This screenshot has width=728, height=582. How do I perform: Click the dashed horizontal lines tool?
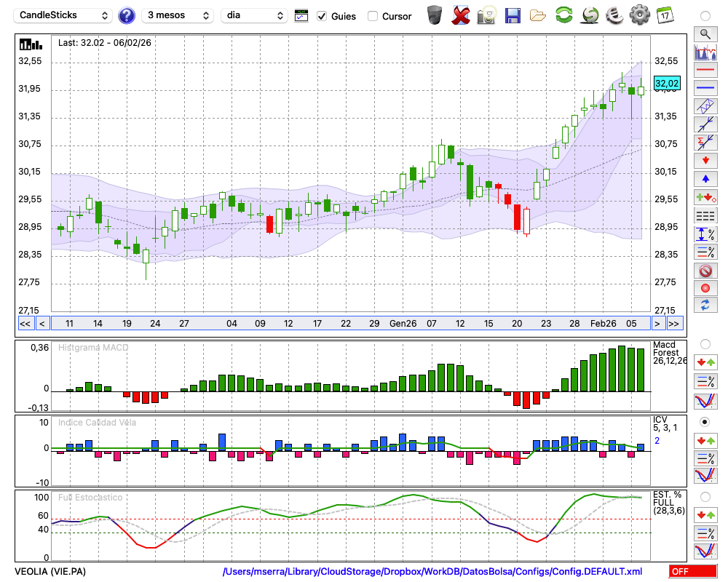(x=705, y=216)
